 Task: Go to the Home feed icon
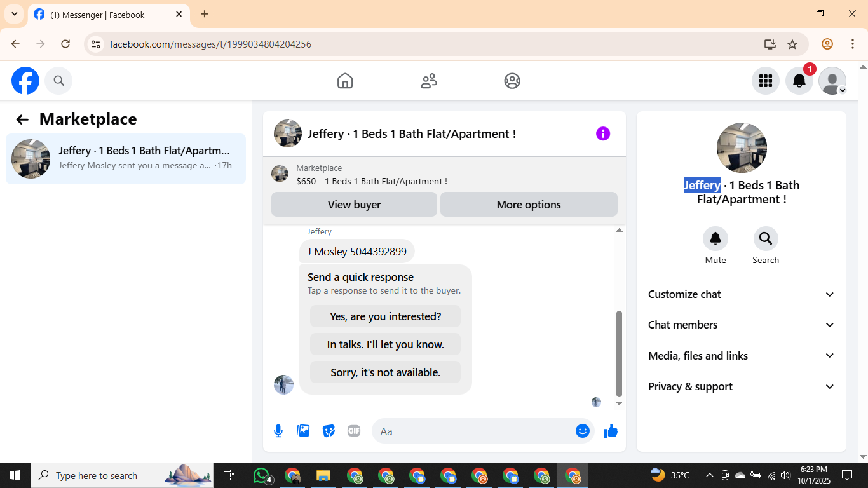(x=345, y=81)
